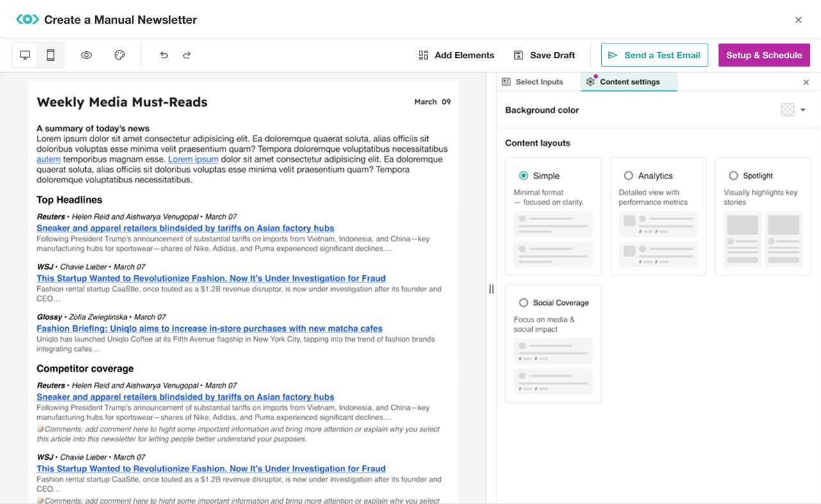Switch to desktop preview mode
This screenshot has width=821, height=504.
25,55
